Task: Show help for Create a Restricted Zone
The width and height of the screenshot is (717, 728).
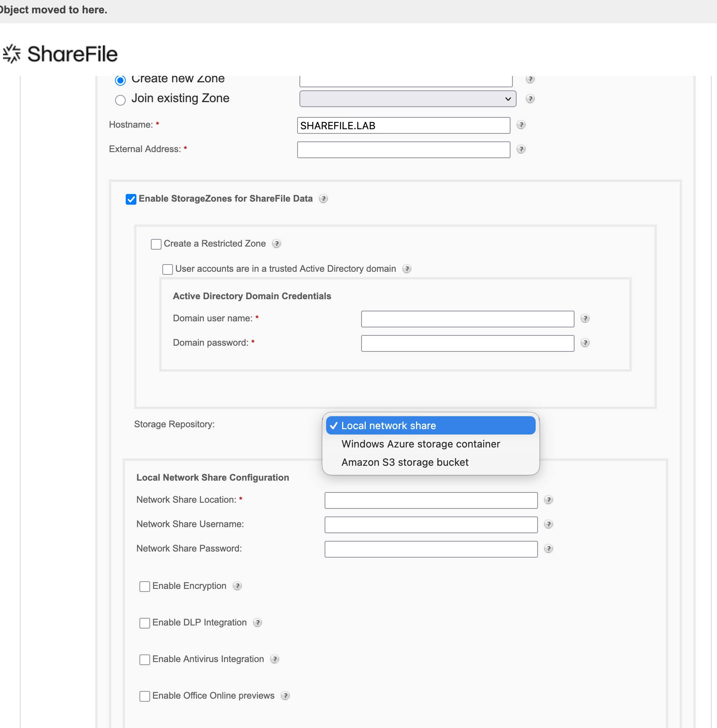Action: [x=276, y=244]
